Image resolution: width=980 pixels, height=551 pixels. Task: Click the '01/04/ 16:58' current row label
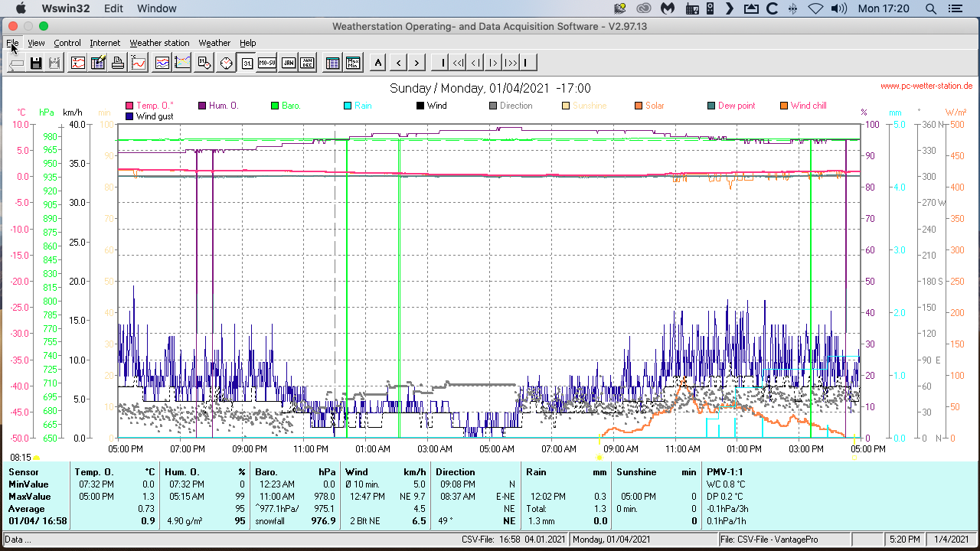coord(38,521)
